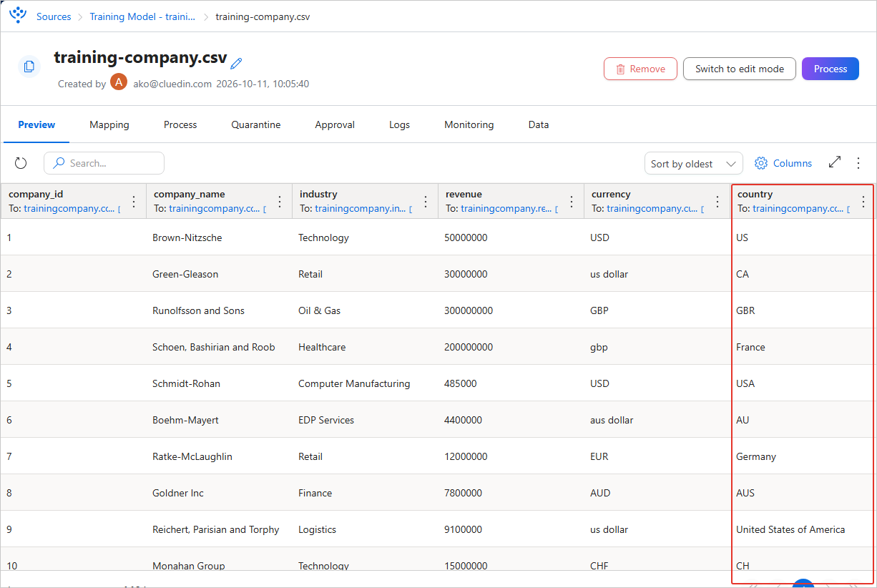
Task: Click the country cell United States of America
Action: coord(790,529)
